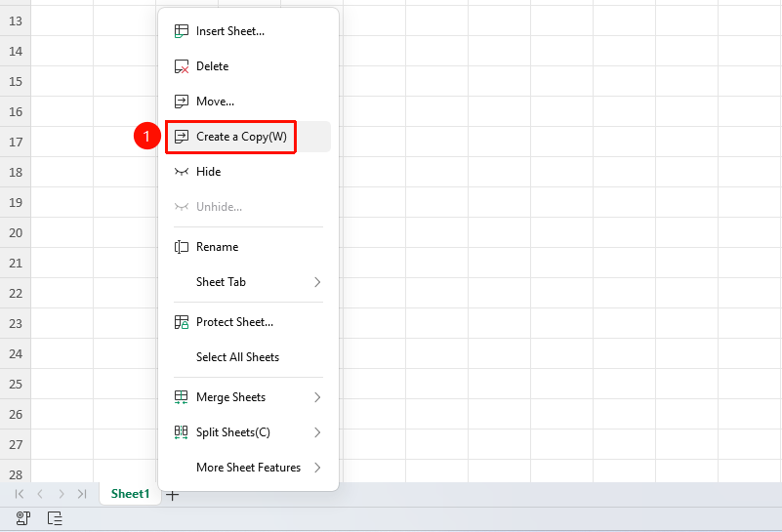Select row header 27
Viewport: 782px width, 532px height.
[16, 445]
